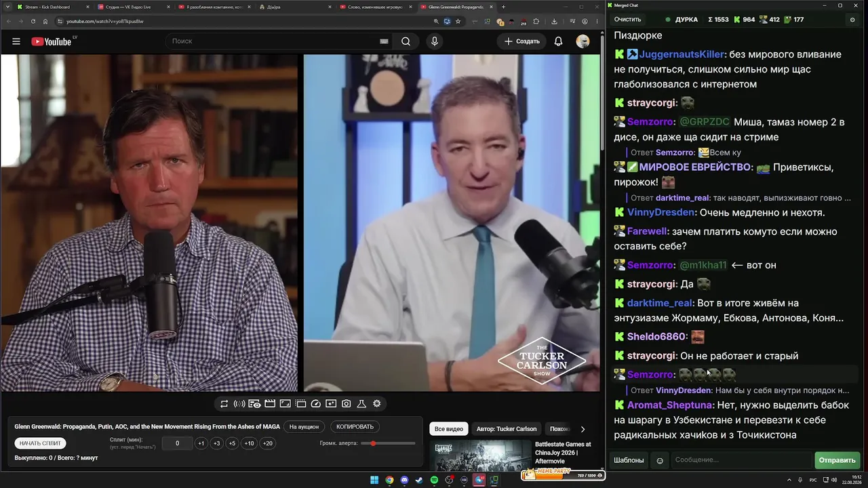This screenshot has height=488, width=868.
Task: Click the JuggernautsKiller username in chat
Action: (x=682, y=54)
